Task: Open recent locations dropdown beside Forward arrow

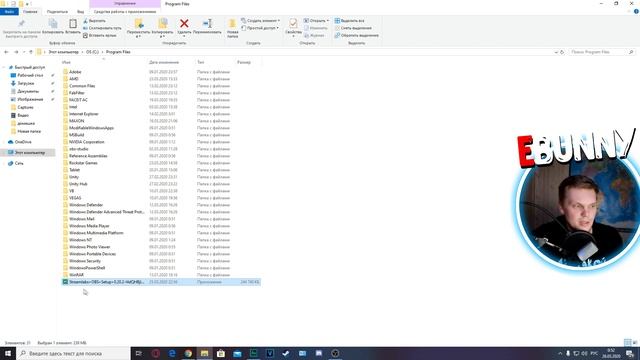Action: (x=24, y=52)
